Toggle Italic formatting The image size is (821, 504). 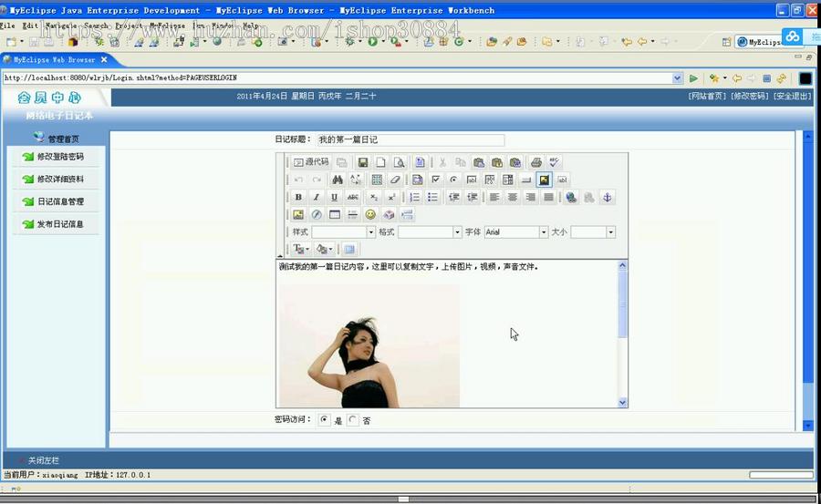317,197
